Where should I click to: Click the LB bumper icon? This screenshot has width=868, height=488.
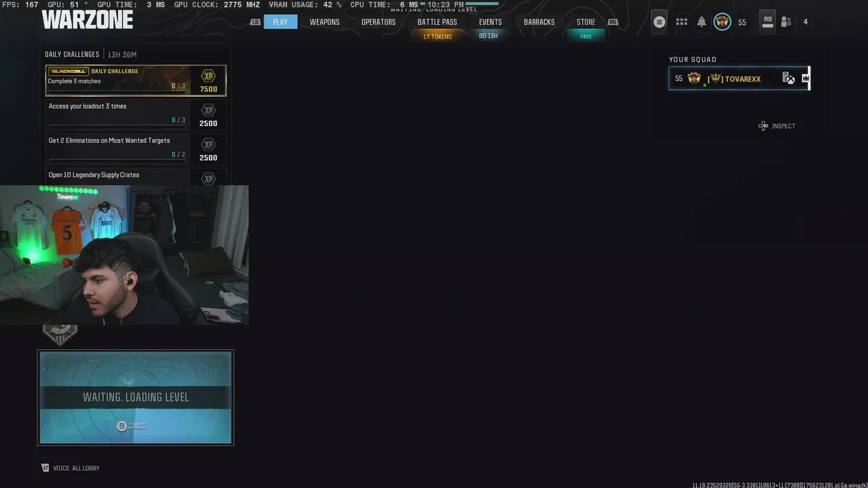[255, 22]
